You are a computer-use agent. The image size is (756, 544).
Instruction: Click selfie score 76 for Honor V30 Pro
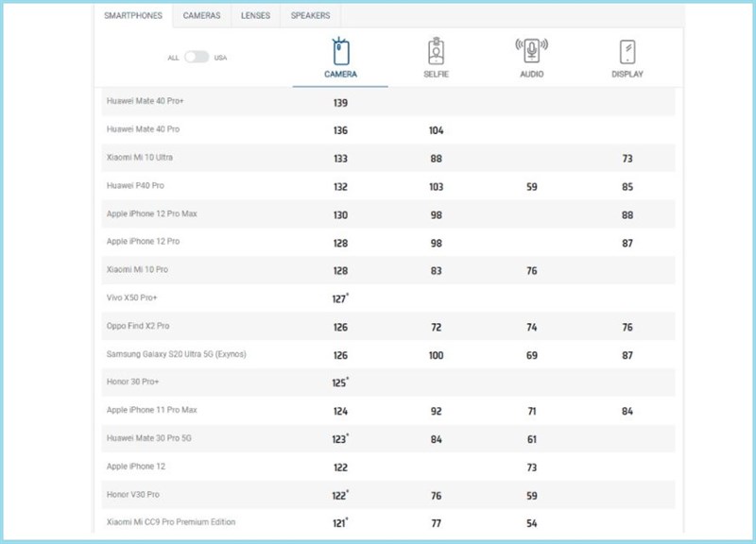[x=436, y=496]
